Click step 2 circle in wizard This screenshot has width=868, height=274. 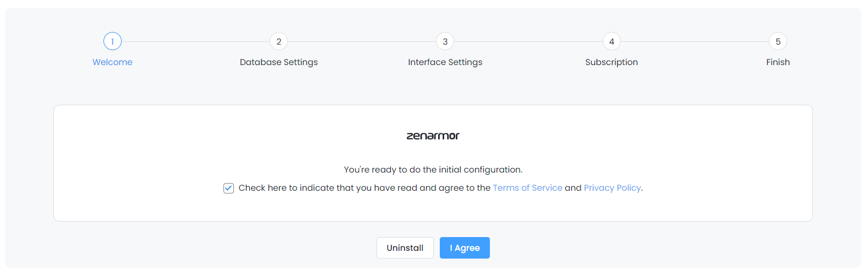pos(279,41)
